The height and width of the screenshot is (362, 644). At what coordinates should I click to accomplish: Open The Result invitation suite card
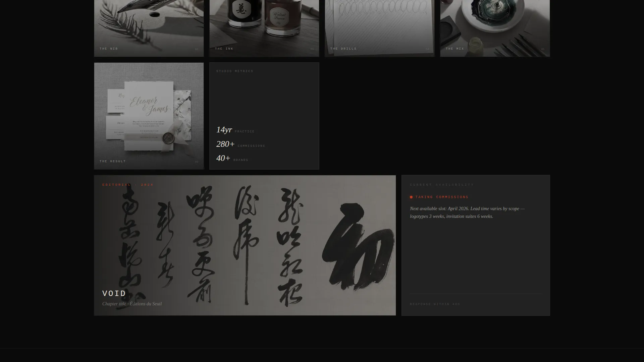pyautogui.click(x=149, y=116)
